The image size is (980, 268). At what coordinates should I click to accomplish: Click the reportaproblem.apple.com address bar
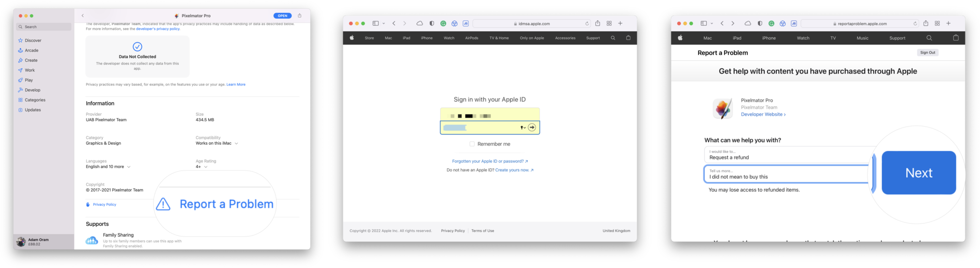860,23
